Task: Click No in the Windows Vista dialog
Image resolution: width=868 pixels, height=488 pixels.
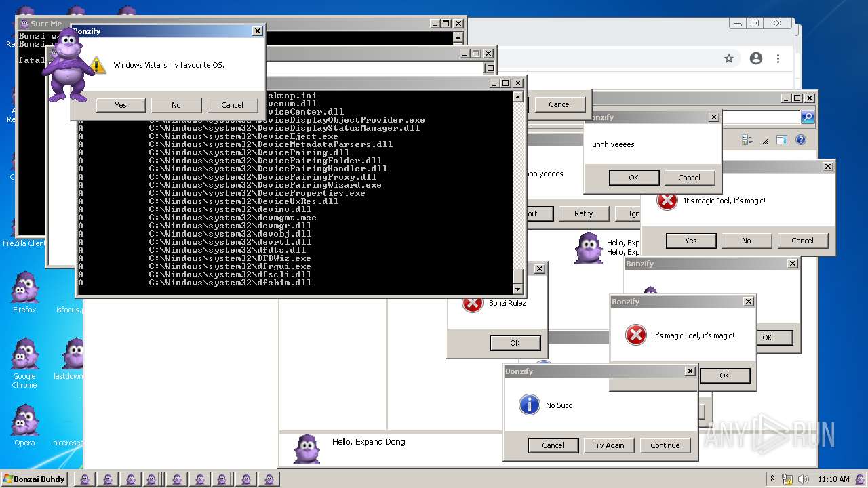Action: 176,105
